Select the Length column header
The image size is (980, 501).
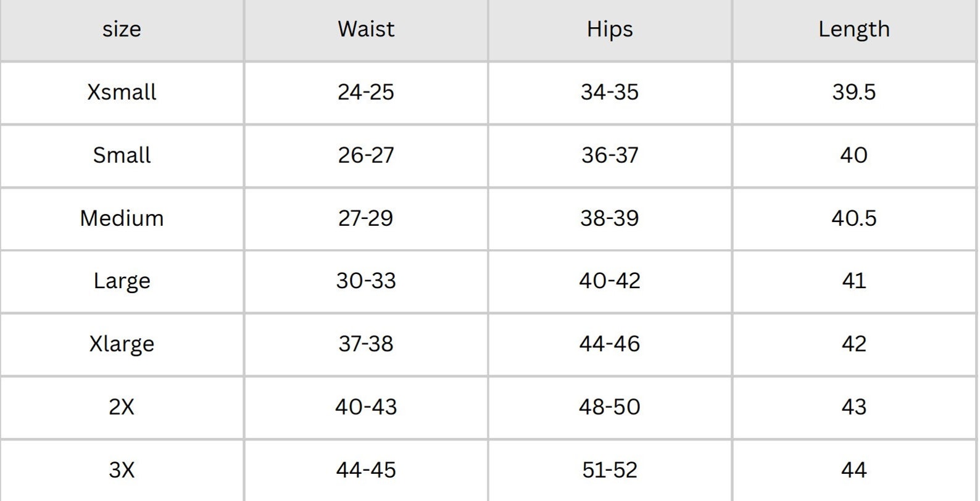pos(854,30)
